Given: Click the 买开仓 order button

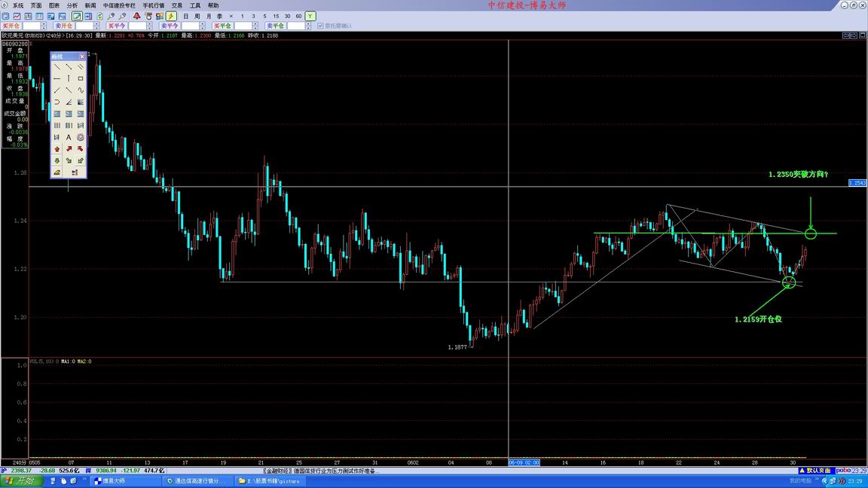Looking at the screenshot, I should (x=11, y=26).
